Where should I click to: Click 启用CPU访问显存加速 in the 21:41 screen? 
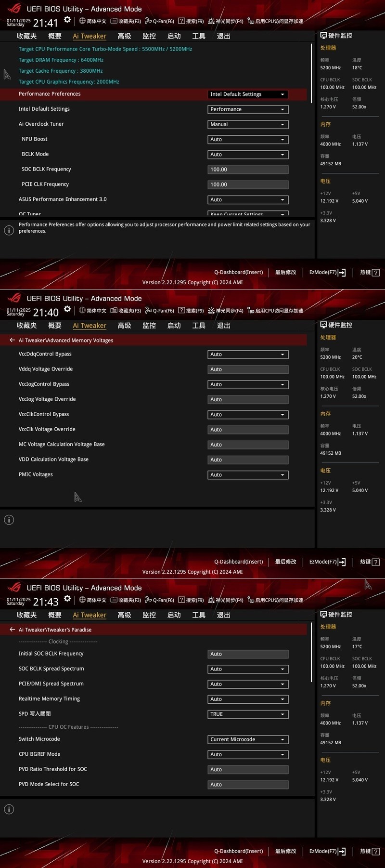[275, 21]
